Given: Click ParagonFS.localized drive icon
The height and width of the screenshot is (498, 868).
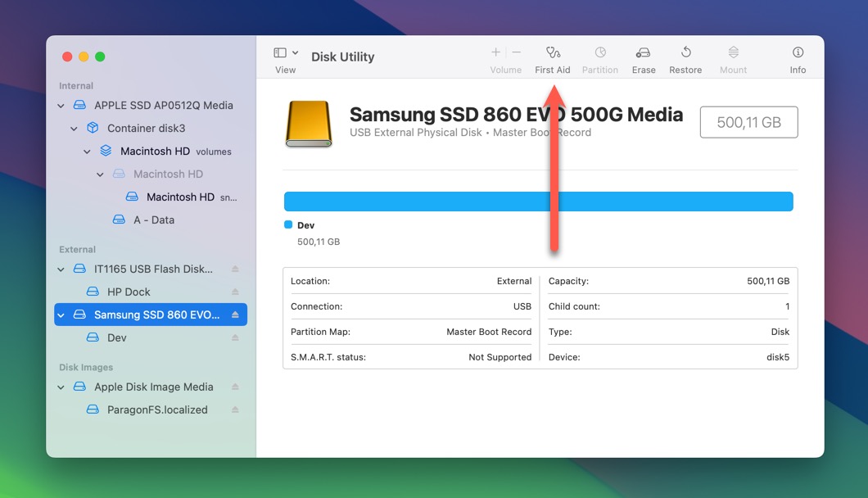Looking at the screenshot, I should [93, 410].
